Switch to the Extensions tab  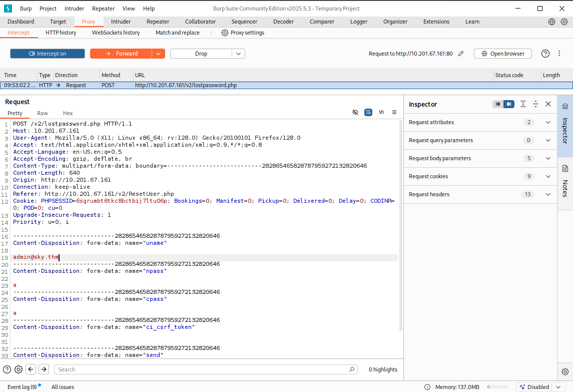436,22
